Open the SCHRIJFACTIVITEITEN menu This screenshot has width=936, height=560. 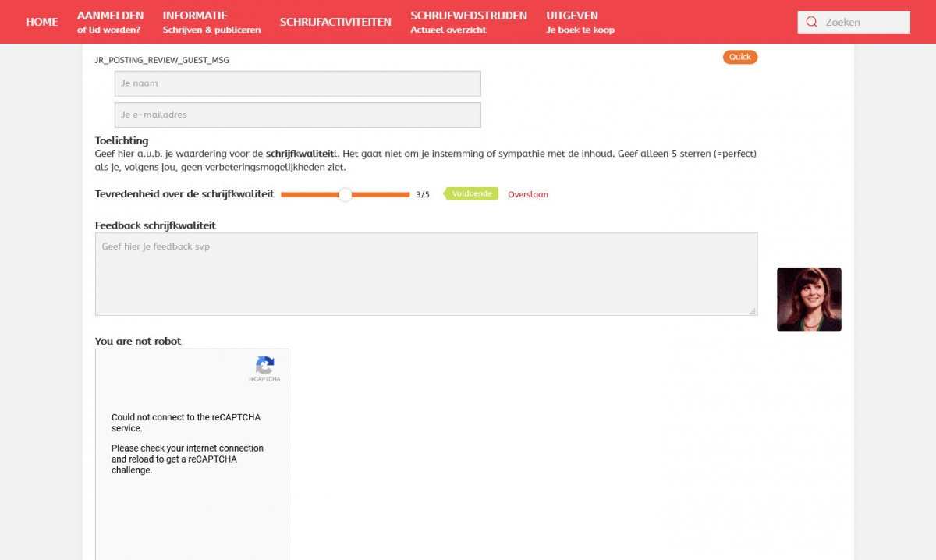click(335, 22)
